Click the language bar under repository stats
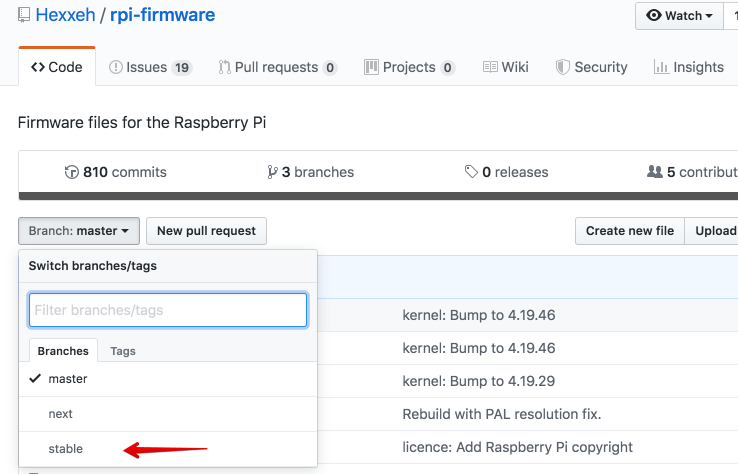 pyautogui.click(x=378, y=196)
